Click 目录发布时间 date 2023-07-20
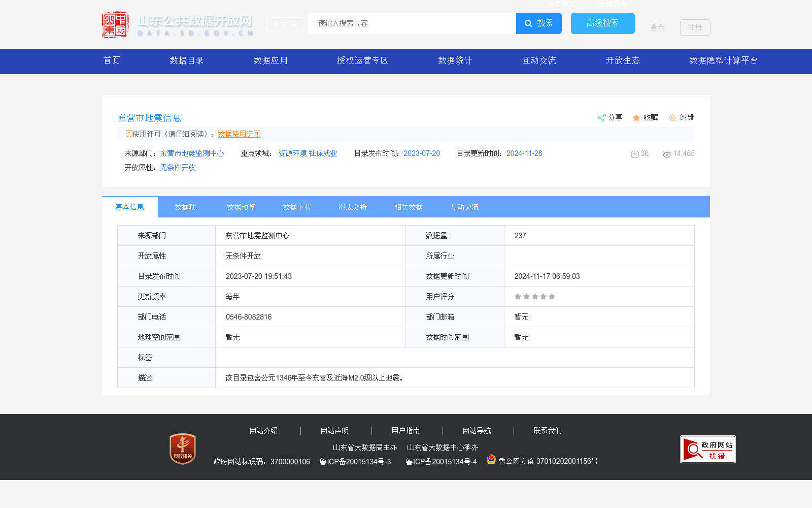 click(x=422, y=153)
